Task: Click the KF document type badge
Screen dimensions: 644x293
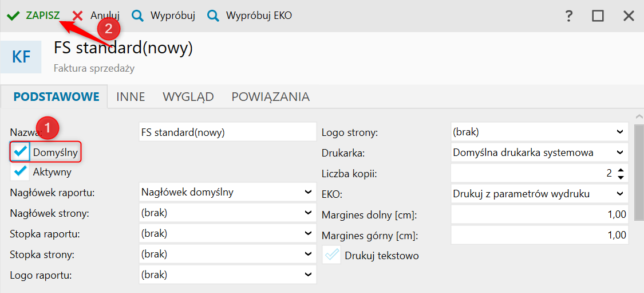Action: click(21, 57)
